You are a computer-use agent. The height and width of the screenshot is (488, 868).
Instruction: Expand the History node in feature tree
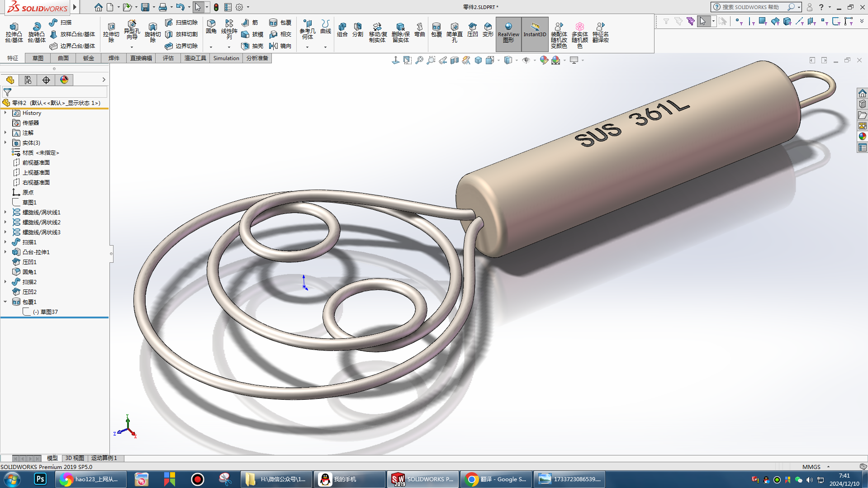pos(5,113)
